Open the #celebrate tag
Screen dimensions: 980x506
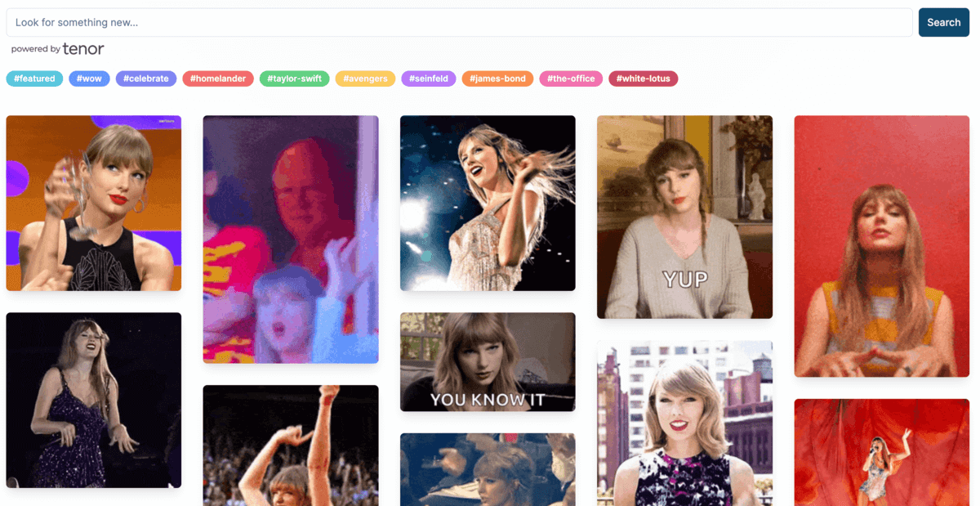click(146, 78)
